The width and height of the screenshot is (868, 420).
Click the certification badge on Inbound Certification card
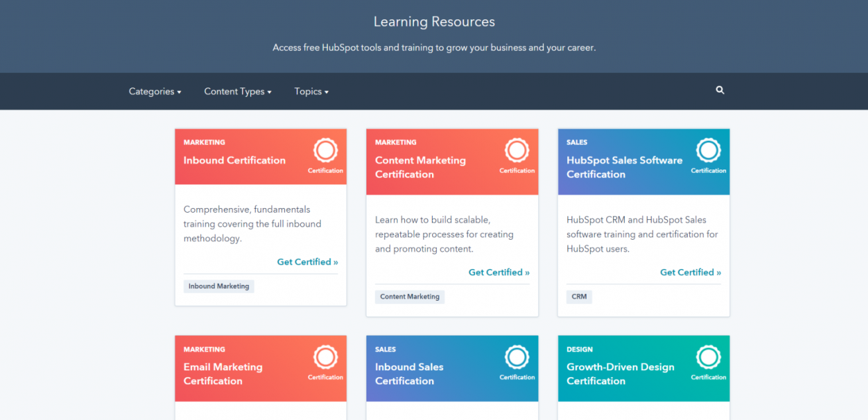[325, 151]
